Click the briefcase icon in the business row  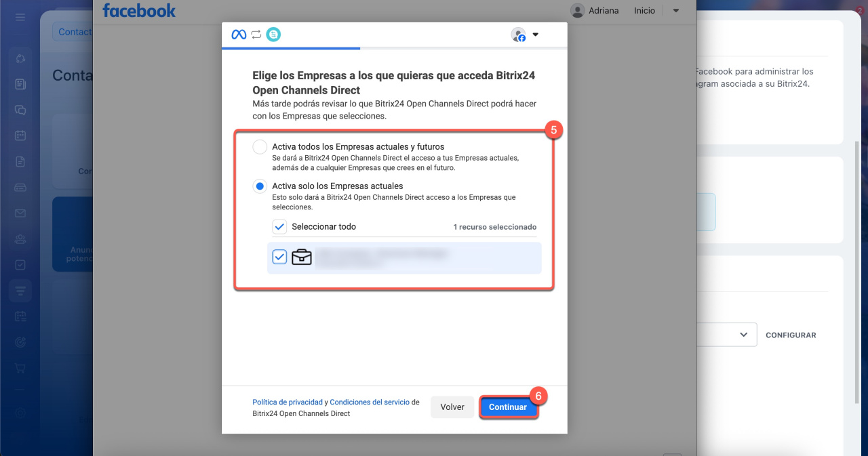(x=302, y=257)
